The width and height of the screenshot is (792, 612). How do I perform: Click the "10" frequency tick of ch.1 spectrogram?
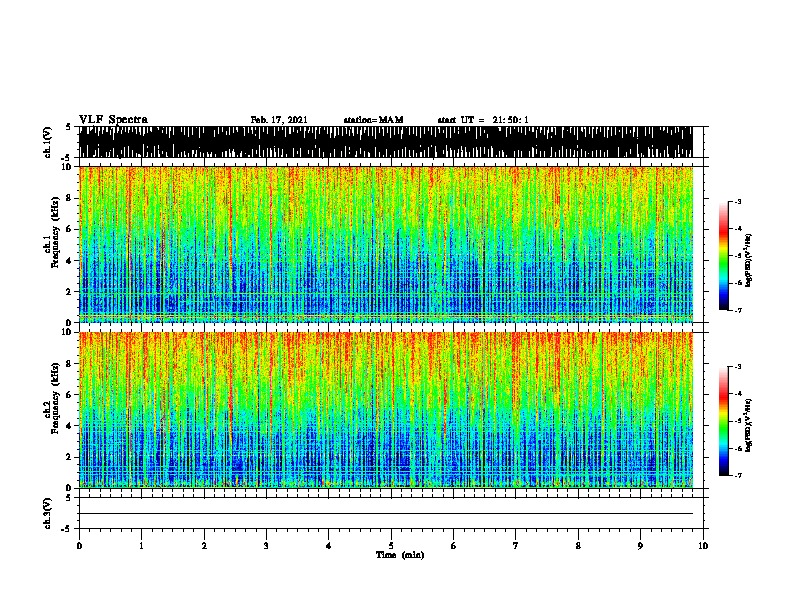[x=69, y=167]
